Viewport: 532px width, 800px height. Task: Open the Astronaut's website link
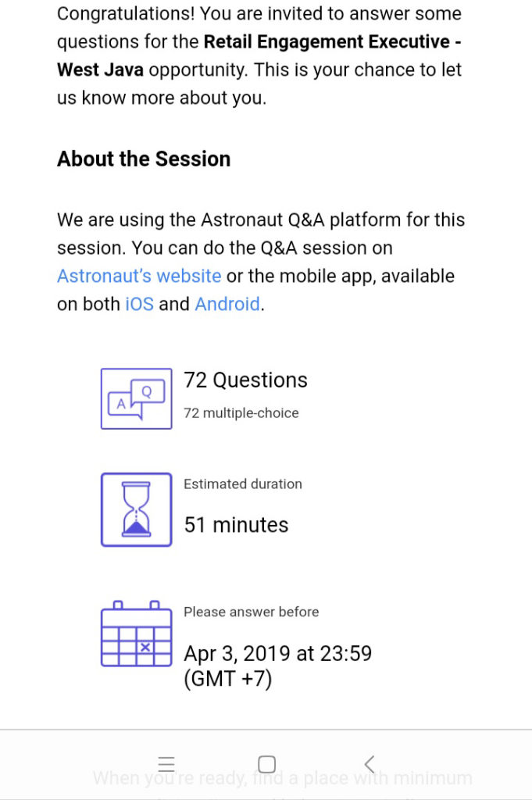(x=139, y=277)
